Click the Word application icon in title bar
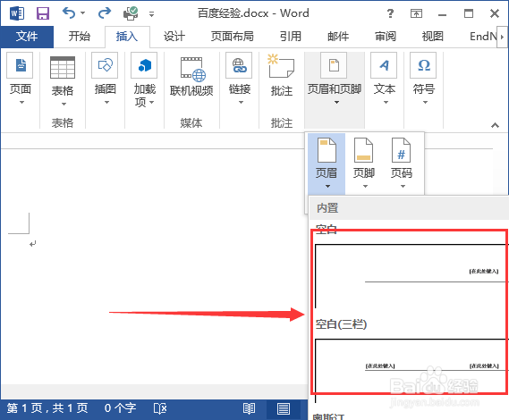Screen dimensions: 509x420 17,13
